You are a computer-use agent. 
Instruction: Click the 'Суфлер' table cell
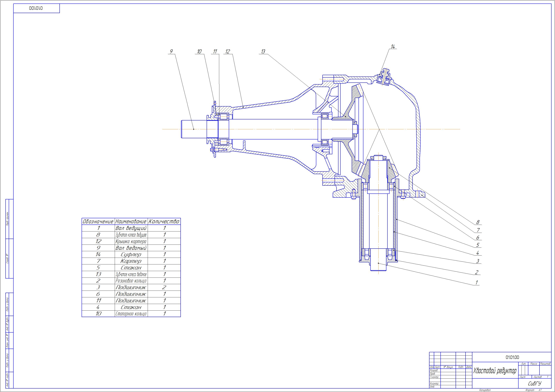pyautogui.click(x=131, y=254)
